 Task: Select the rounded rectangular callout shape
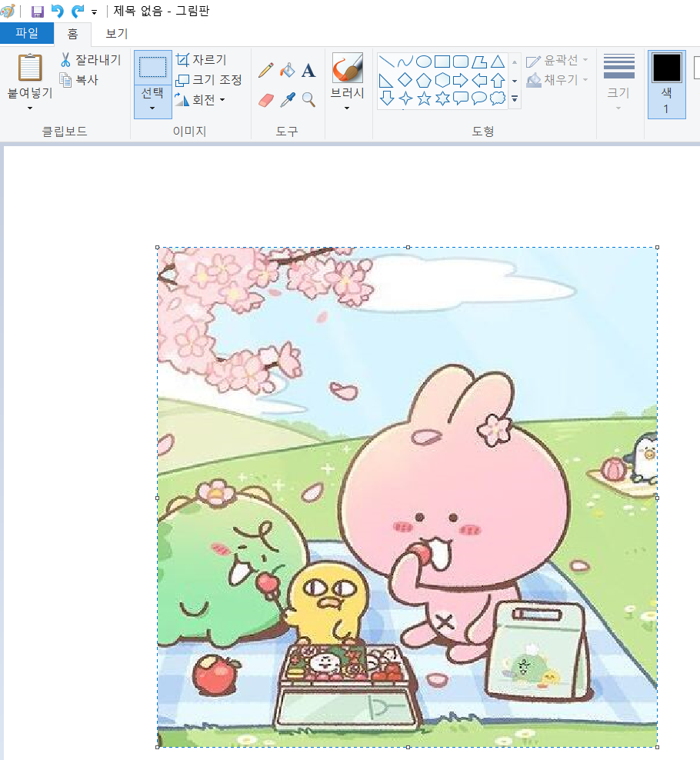click(x=461, y=98)
